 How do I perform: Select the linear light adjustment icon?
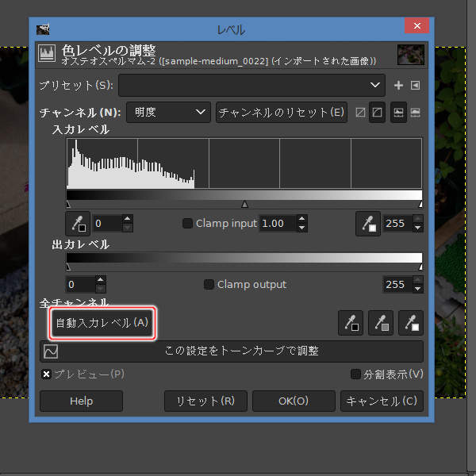(360, 113)
